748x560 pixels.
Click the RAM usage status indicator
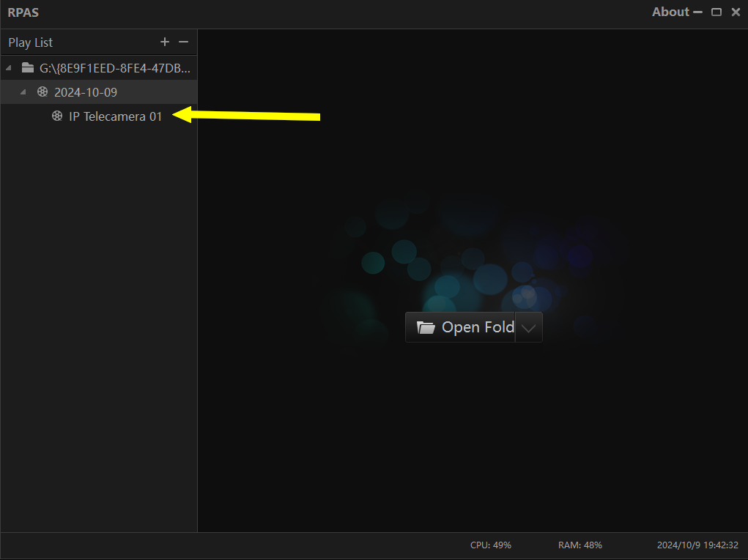[579, 545]
